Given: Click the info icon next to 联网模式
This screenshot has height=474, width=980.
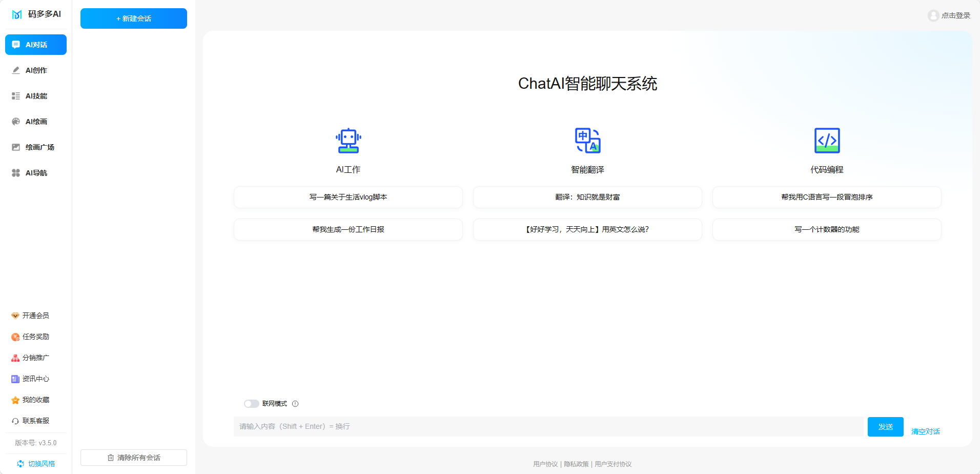Looking at the screenshot, I should pos(295,404).
